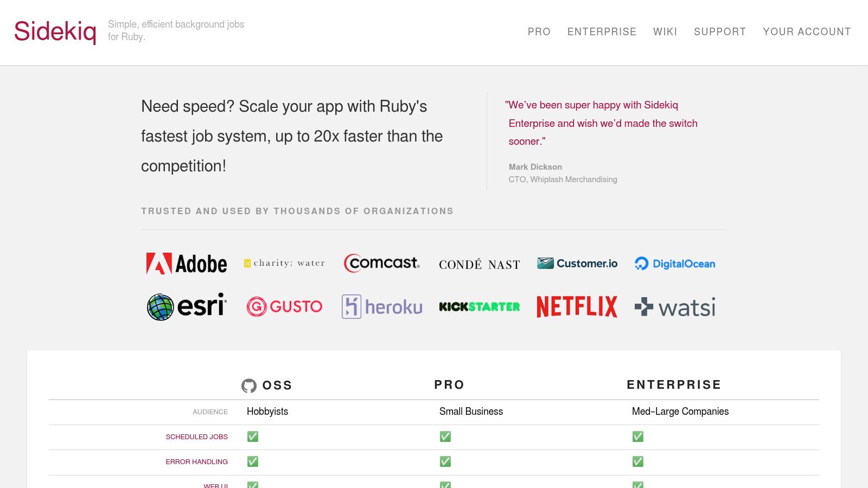Click the Pro checkmark for Scheduled Jobs
Image resolution: width=868 pixels, height=488 pixels.
click(x=445, y=436)
